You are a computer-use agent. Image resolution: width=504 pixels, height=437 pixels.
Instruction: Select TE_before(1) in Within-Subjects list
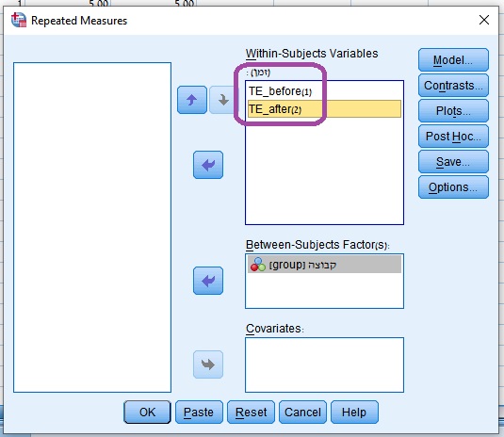pos(324,91)
